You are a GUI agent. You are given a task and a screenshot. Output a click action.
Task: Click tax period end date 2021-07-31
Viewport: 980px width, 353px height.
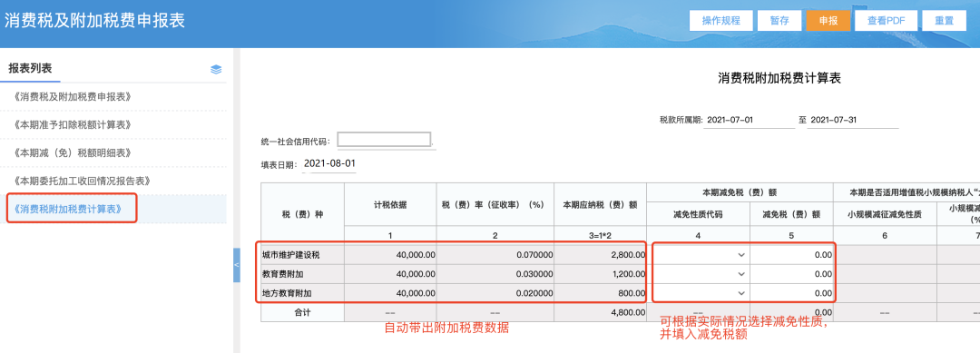[x=852, y=120]
